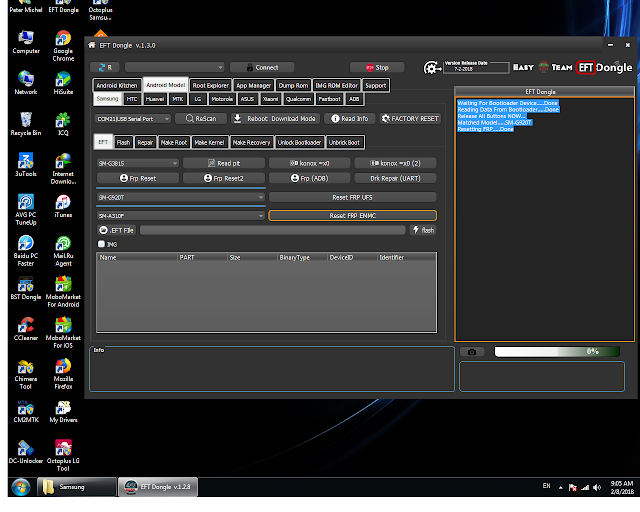
Task: Open Samsung folder in taskbar
Action: 77,487
